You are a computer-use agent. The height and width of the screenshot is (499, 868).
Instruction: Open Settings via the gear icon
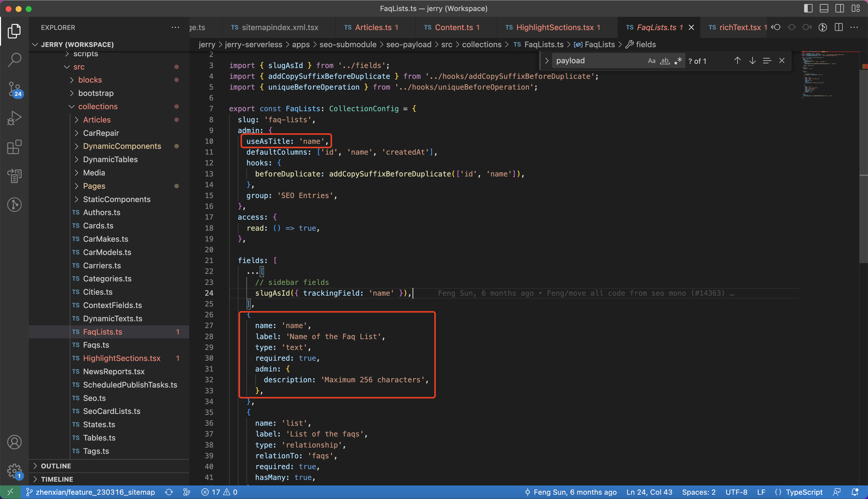14,471
